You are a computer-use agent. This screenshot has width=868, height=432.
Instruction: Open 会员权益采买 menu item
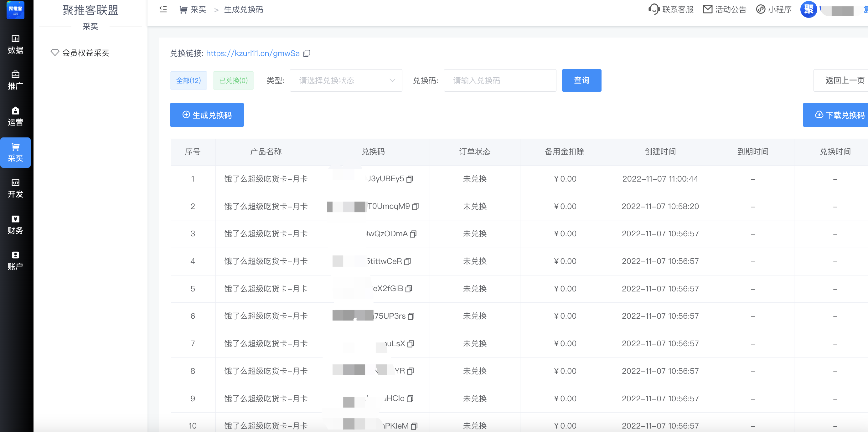[85, 53]
